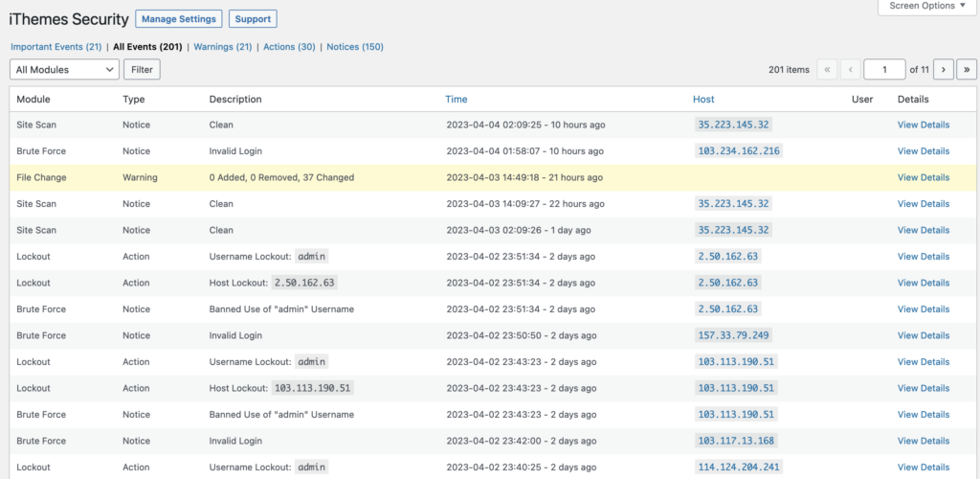Open host link 114.124.204.241
Image resolution: width=980 pixels, height=479 pixels.
(x=739, y=468)
